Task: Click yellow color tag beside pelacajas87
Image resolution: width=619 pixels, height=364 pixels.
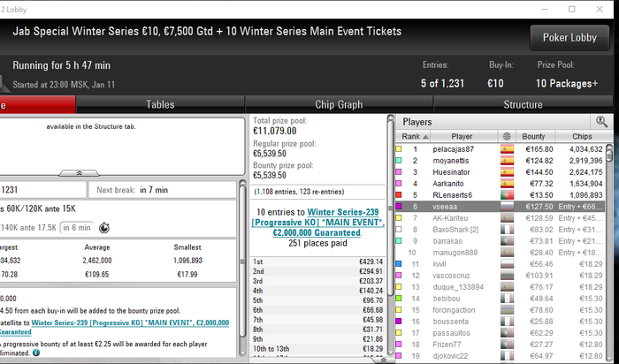Action: [399, 149]
